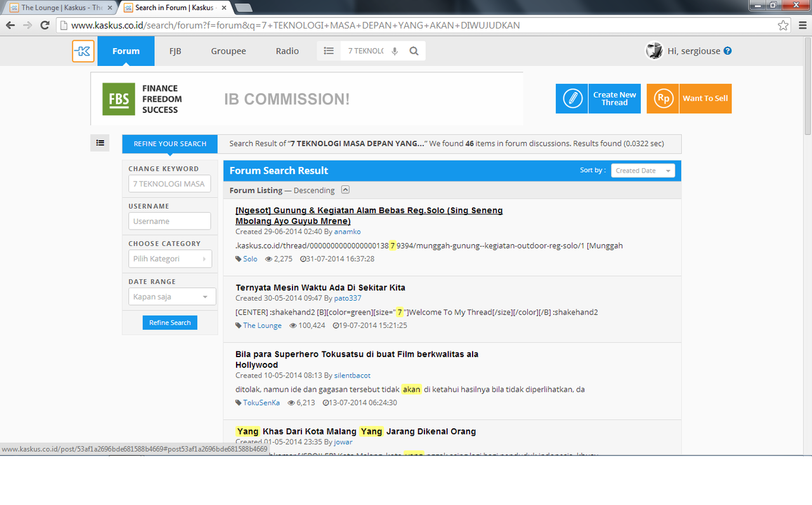Open the Groupee navigation item
Image resolution: width=812 pixels, height=505 pixels.
[x=228, y=51]
